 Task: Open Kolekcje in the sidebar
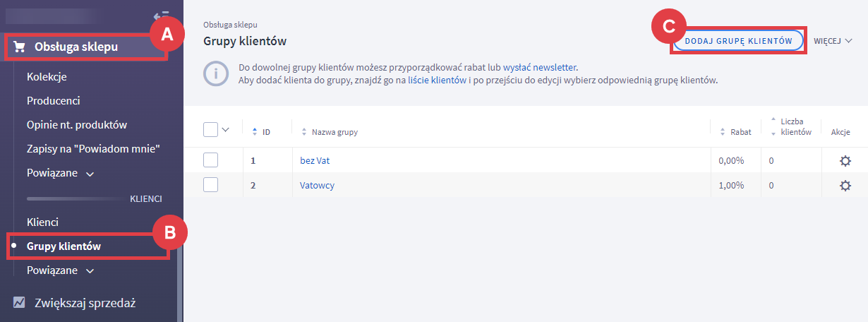coord(47,76)
